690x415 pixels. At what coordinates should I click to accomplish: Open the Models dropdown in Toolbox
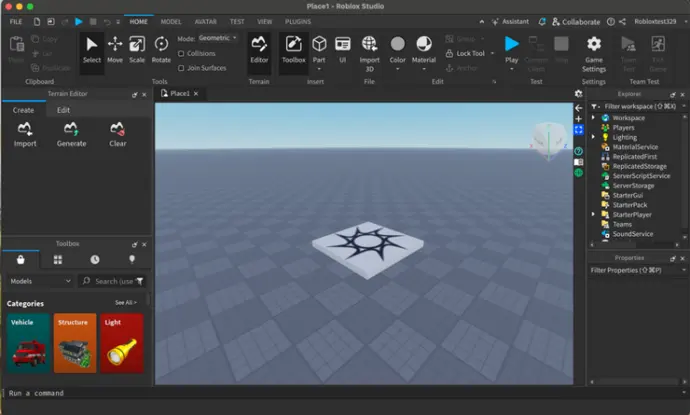(x=40, y=281)
